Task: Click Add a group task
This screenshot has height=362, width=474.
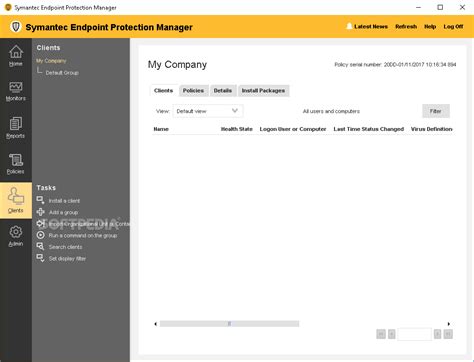Action: 63,212
